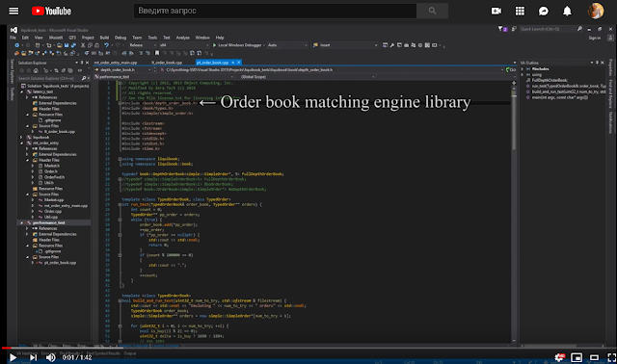Click the Navigate Backward toolbar icon

(17, 45)
